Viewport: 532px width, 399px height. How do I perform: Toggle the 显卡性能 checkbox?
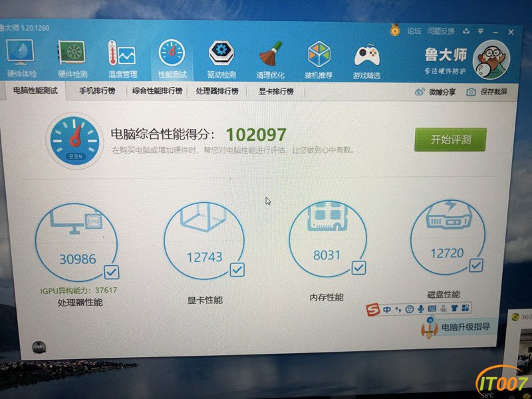237,269
